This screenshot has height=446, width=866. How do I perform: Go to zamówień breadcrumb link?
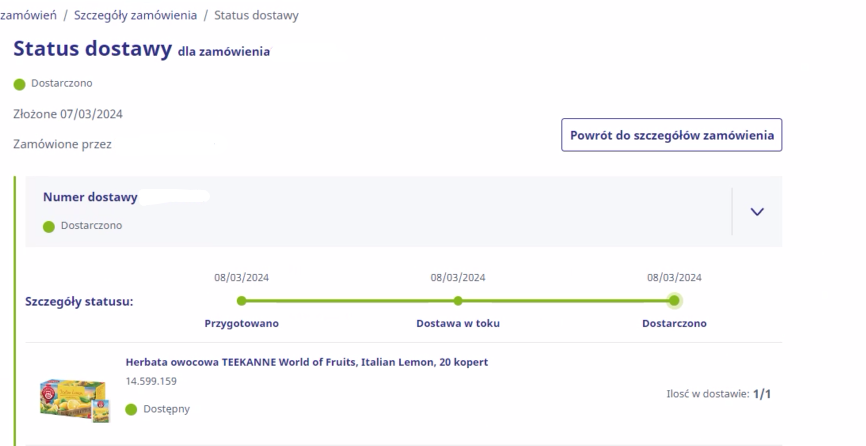(28, 15)
